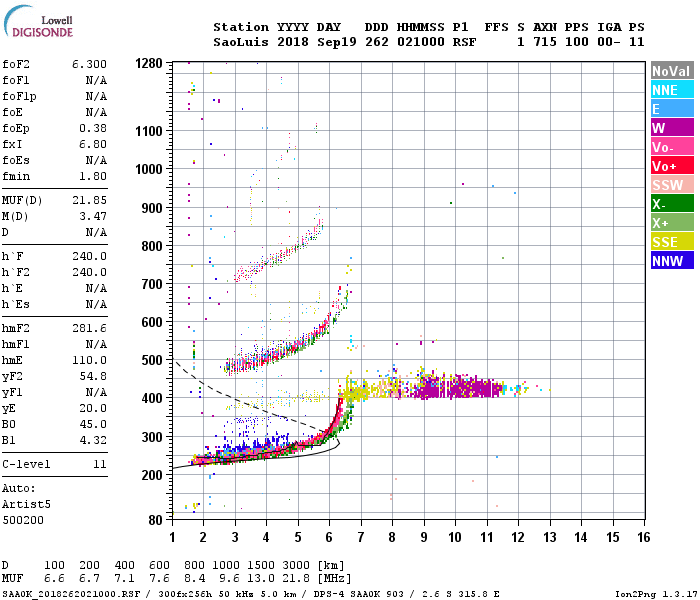The image size is (700, 600).
Task: Click the SAA0K_2018262021000.RSF filename in footer
Action: [x=71, y=594]
